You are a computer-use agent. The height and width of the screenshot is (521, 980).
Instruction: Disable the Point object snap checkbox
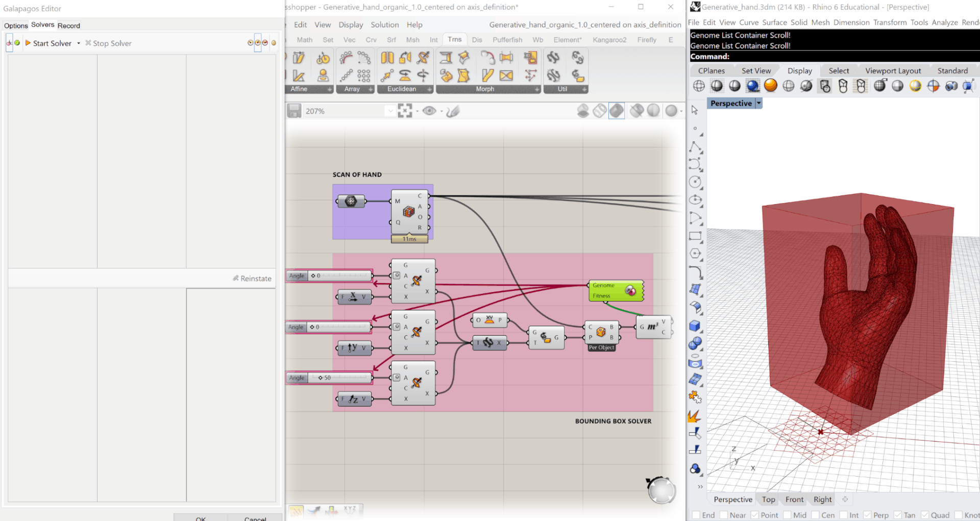click(755, 515)
